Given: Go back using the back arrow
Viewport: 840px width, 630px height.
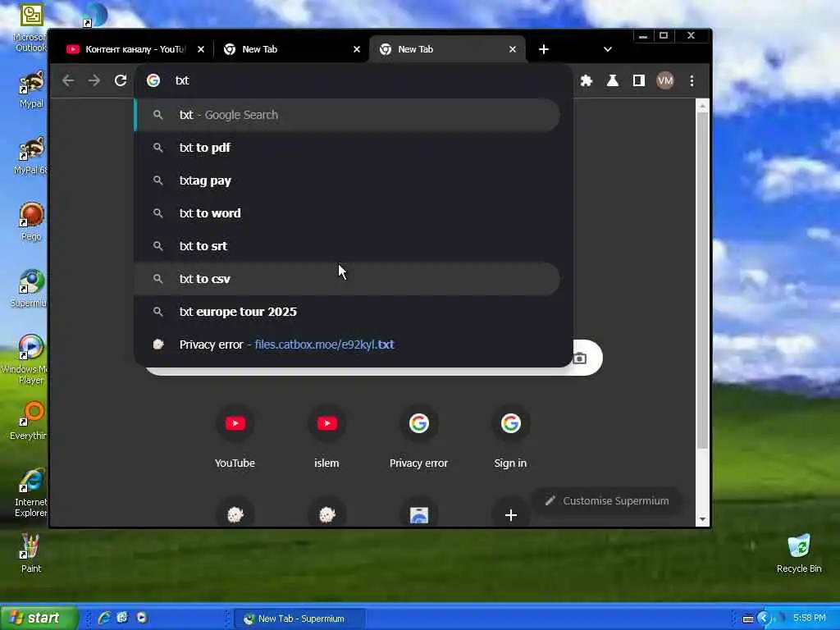Looking at the screenshot, I should [x=68, y=80].
